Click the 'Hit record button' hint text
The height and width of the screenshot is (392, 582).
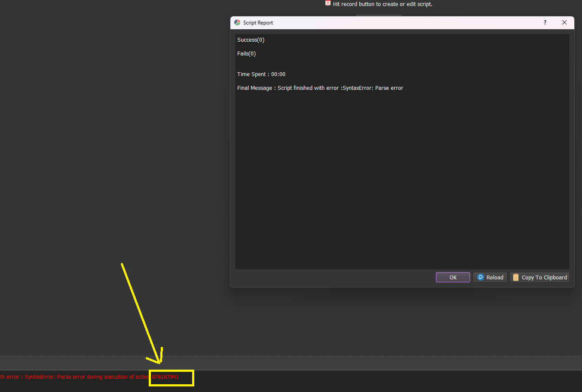383,4
